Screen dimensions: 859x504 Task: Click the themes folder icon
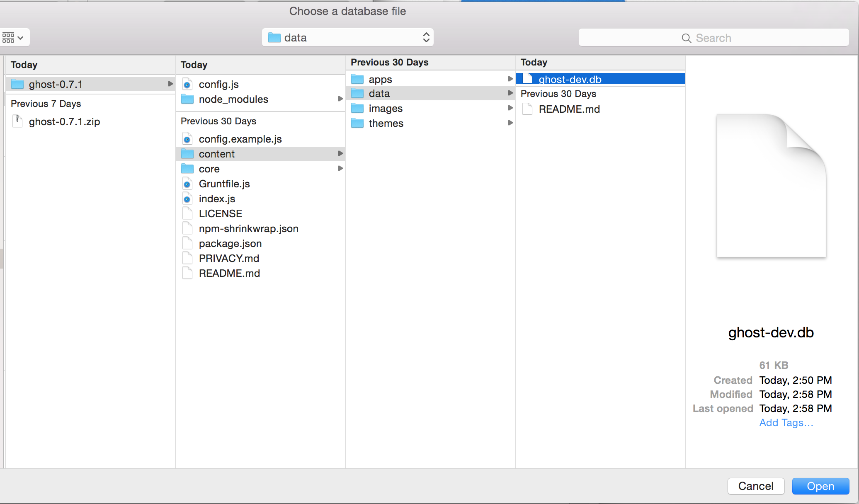(359, 123)
